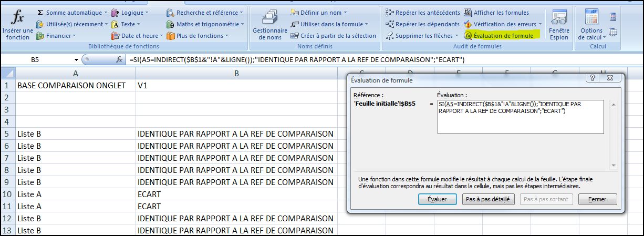Select cell A10 containing Liste A
The width and height of the screenshot is (644, 236).
coord(76,194)
